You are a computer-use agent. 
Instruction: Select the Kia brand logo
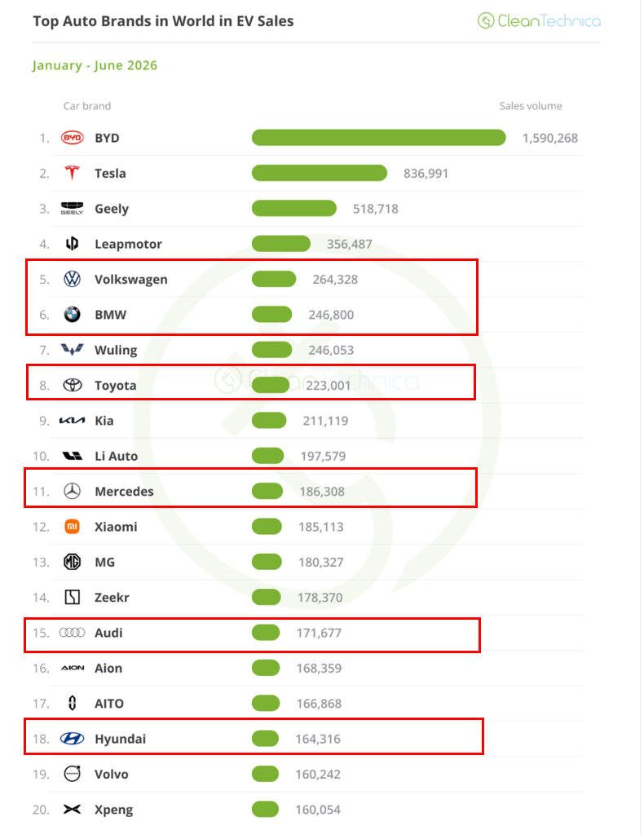pyautogui.click(x=72, y=421)
